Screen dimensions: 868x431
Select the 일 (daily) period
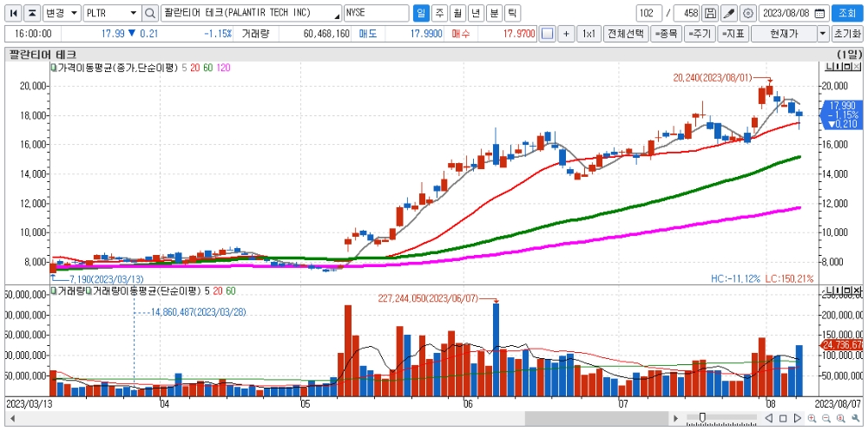[421, 13]
